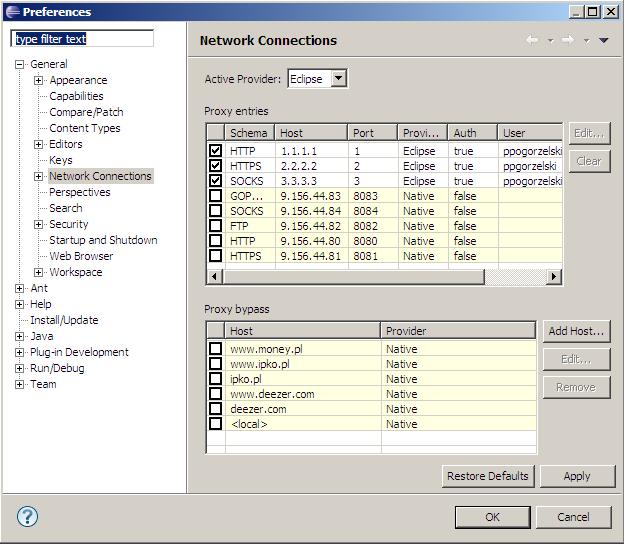Click the Eclipse icon in title bar
The height and width of the screenshot is (544, 624).
tap(13, 12)
